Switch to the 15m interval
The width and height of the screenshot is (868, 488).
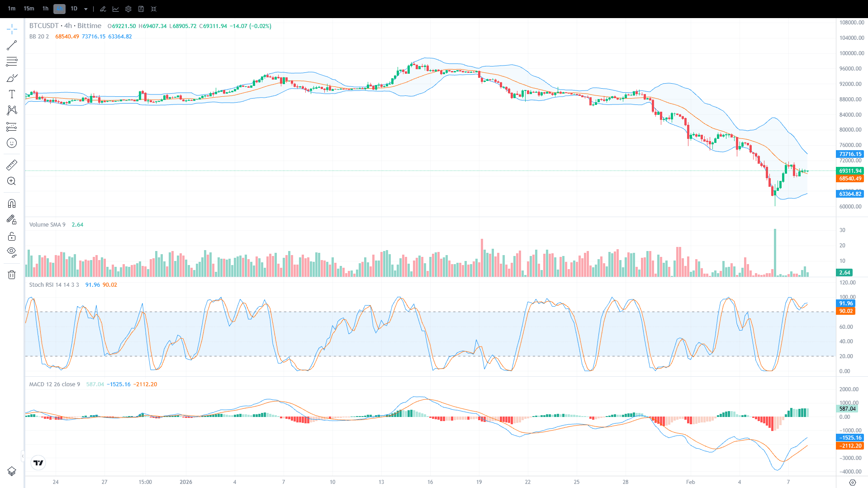coord(28,9)
